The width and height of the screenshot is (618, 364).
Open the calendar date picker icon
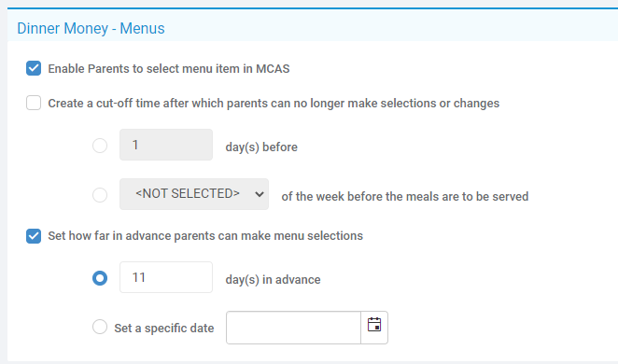click(x=374, y=326)
